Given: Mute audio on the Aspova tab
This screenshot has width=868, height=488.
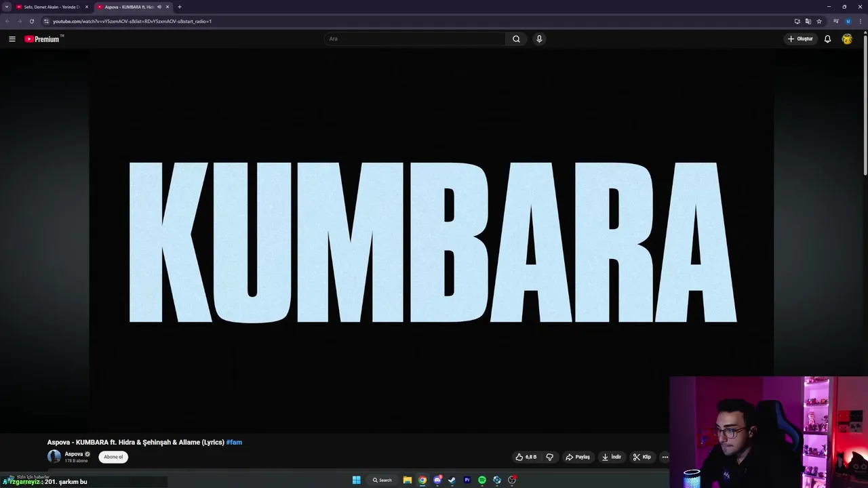Looking at the screenshot, I should [159, 7].
